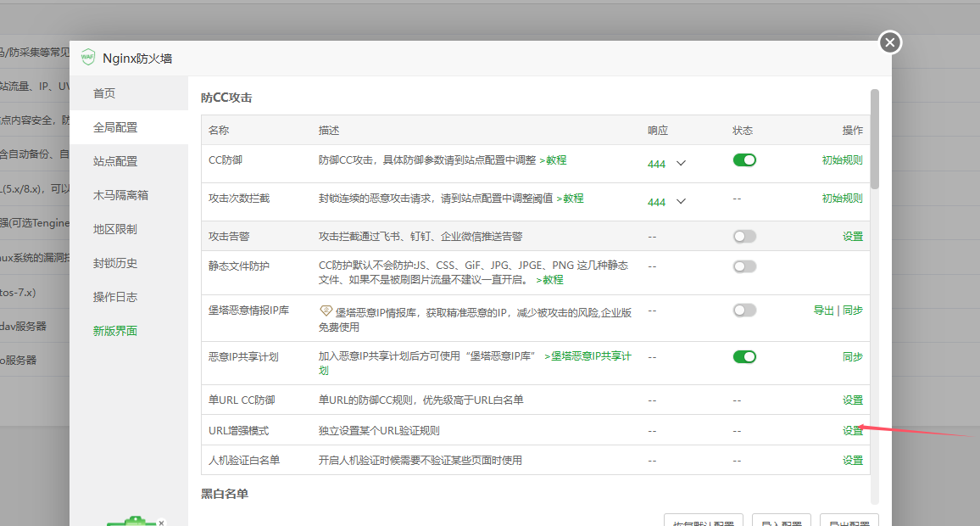980x526 pixels.
Task: Open 教程 link in 静态文件防护 description
Action: pyautogui.click(x=550, y=280)
